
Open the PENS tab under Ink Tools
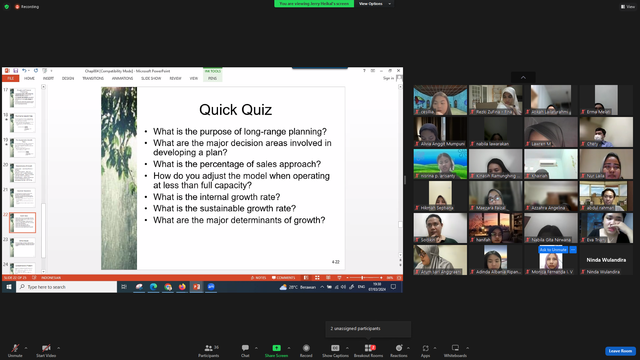click(x=212, y=78)
